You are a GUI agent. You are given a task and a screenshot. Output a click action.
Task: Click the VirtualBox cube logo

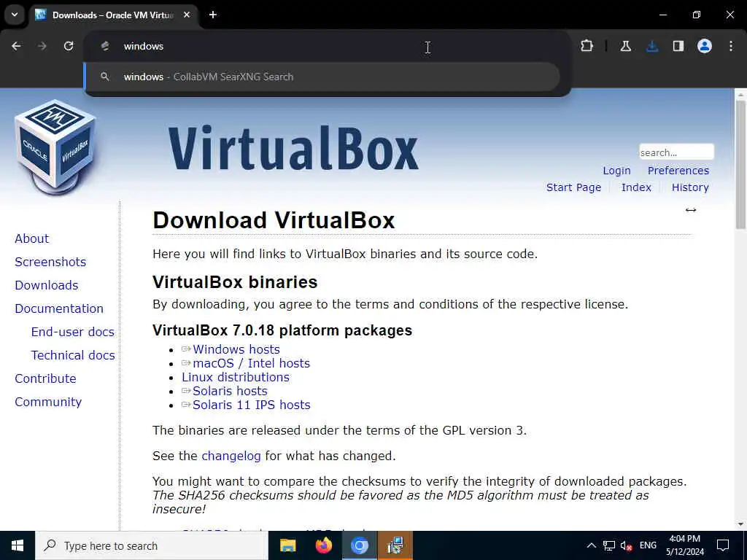point(55,147)
